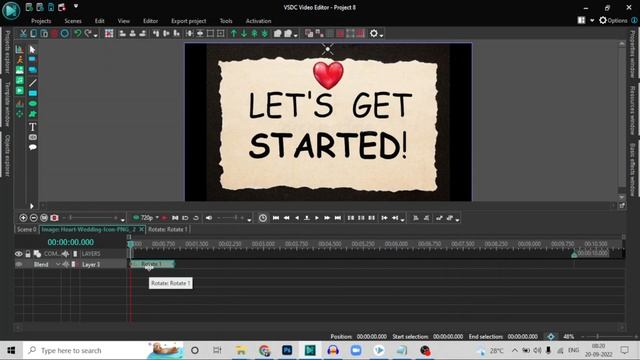
Task: Open the Editor menu
Action: pos(150,21)
